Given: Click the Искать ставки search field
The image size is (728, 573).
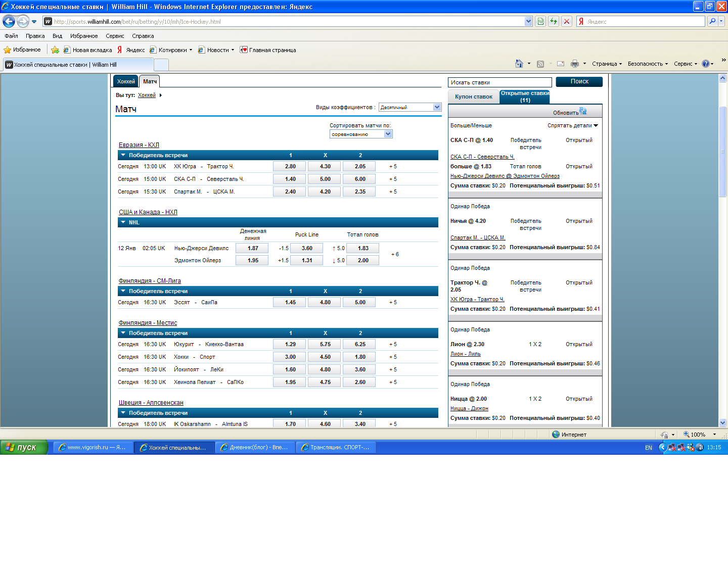Looking at the screenshot, I should point(499,82).
